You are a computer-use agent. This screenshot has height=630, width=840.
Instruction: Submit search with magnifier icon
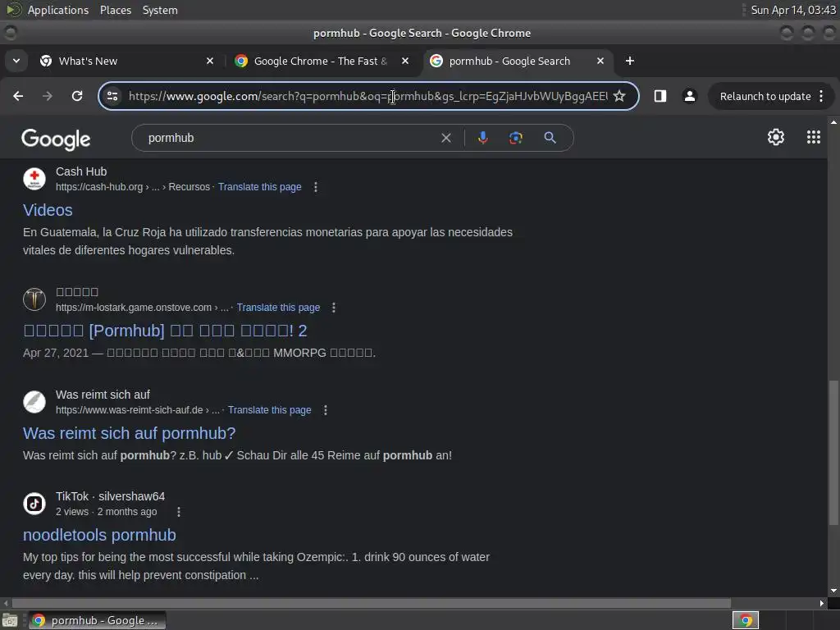point(550,138)
